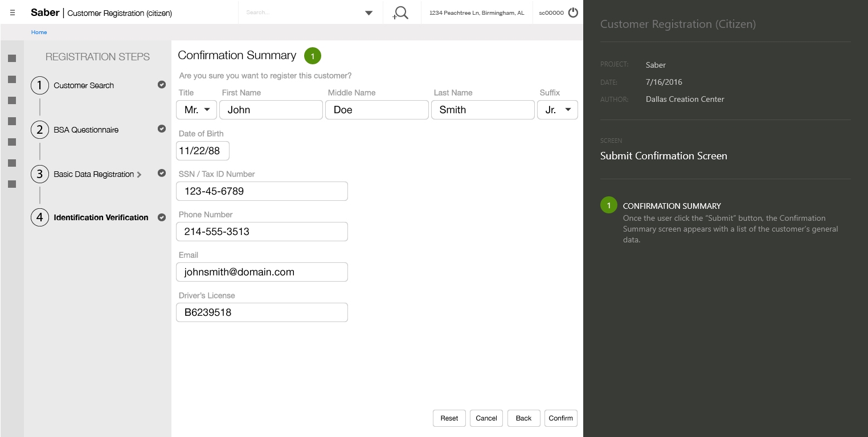Confirm the customer registration
Viewport: 868px width, 437px height.
[x=561, y=418]
